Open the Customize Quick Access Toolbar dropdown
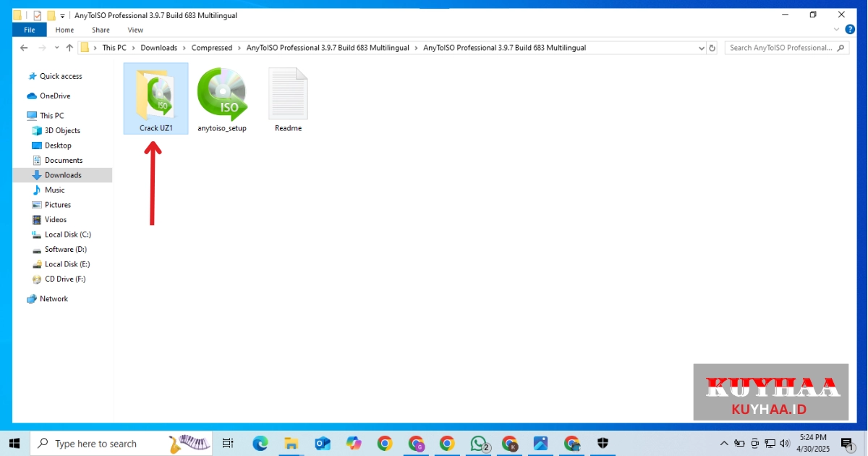The height and width of the screenshot is (456, 868). click(x=63, y=15)
